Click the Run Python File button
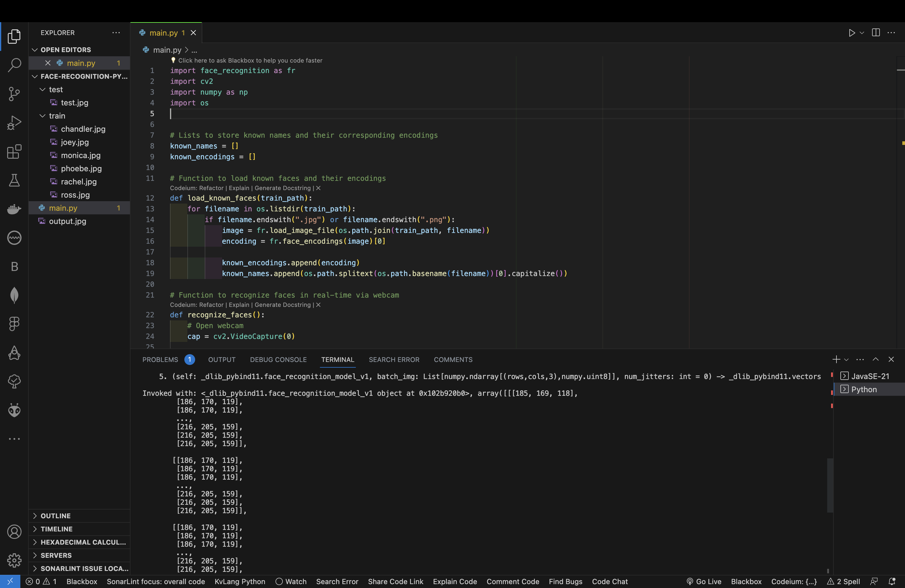The width and height of the screenshot is (905, 588). (x=851, y=33)
